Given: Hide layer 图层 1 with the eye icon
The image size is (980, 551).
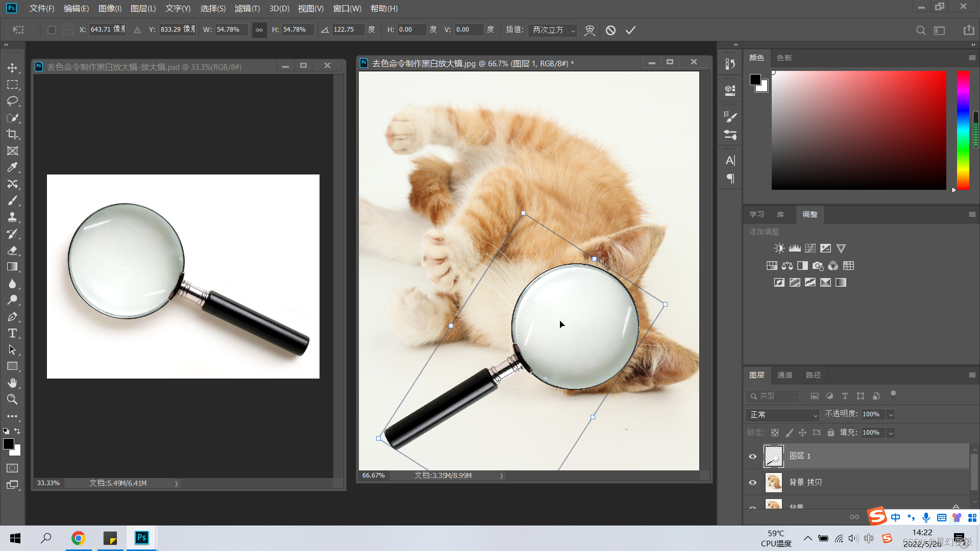Looking at the screenshot, I should [752, 457].
